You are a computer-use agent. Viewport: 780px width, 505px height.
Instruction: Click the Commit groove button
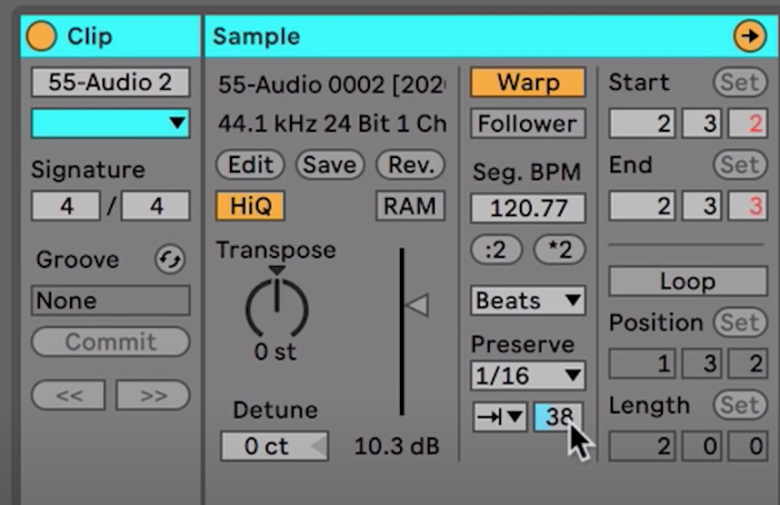tap(110, 341)
